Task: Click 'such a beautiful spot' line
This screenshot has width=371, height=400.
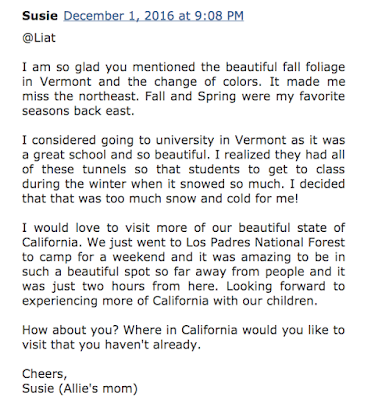Action: tap(183, 272)
